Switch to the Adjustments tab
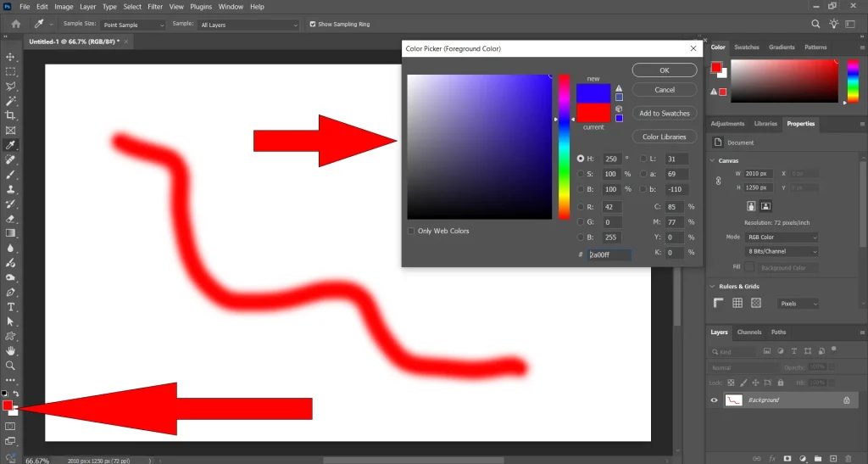Viewport: 868px width, 464px height. point(727,124)
